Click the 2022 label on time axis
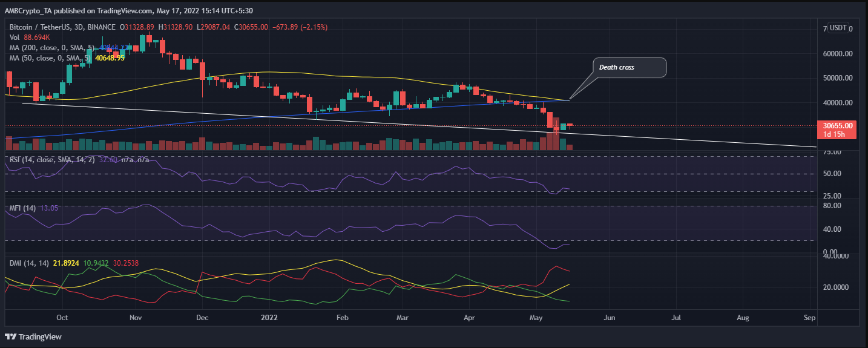The width and height of the screenshot is (868, 348). (269, 317)
